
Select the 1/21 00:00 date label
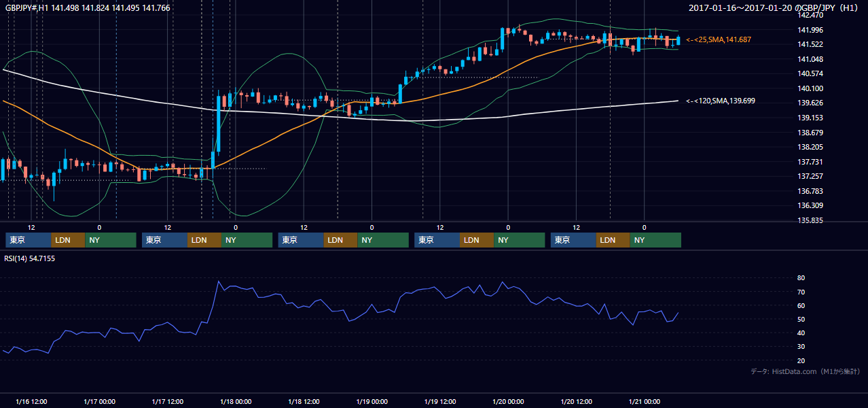[645, 401]
